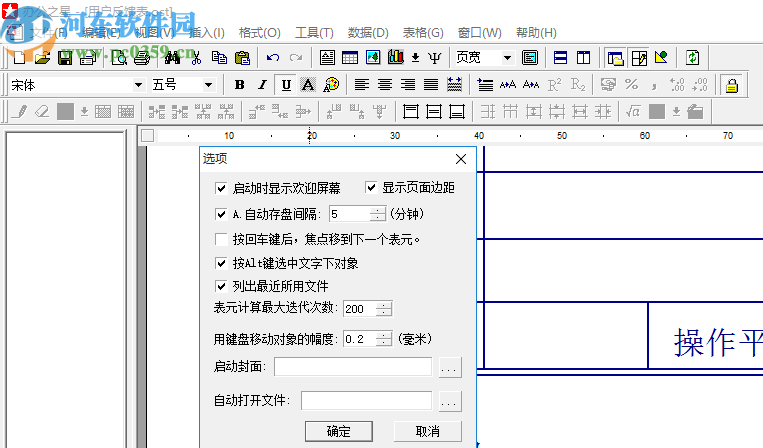
Task: Open 数据(D) menu
Action: [368, 33]
